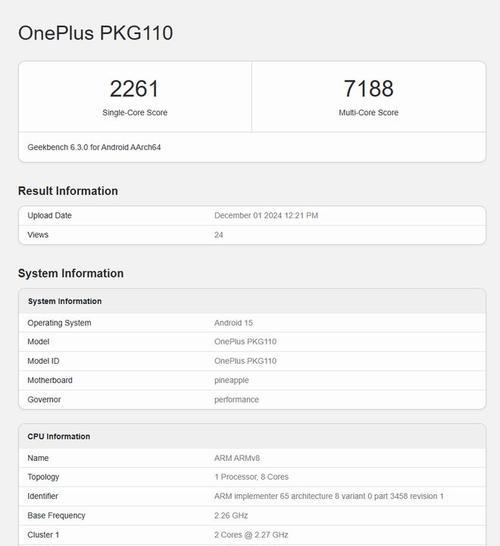Select the Android 15 operating system value
This screenshot has height=546, width=500.
[x=233, y=323]
